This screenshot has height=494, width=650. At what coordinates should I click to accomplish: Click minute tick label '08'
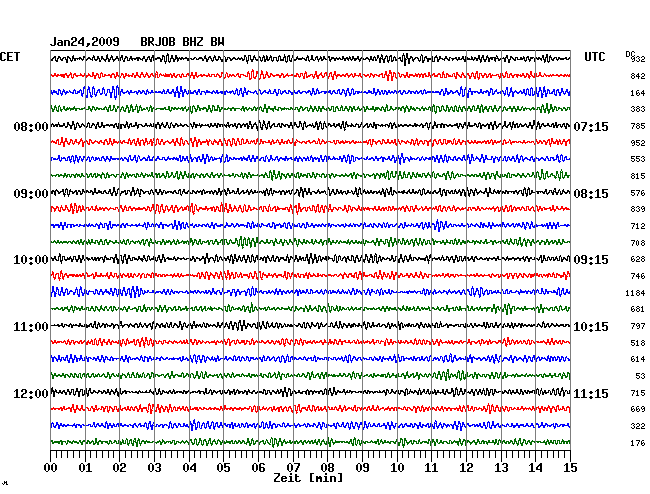tap(327, 467)
